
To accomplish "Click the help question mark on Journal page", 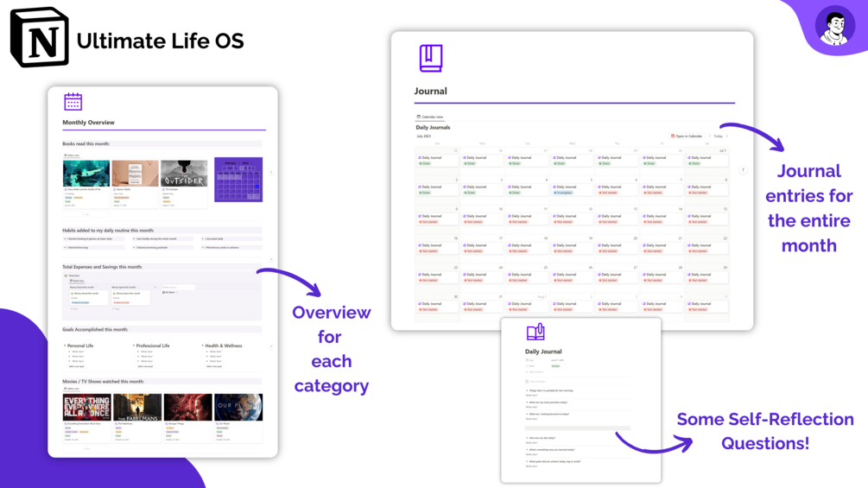I will 743,170.
